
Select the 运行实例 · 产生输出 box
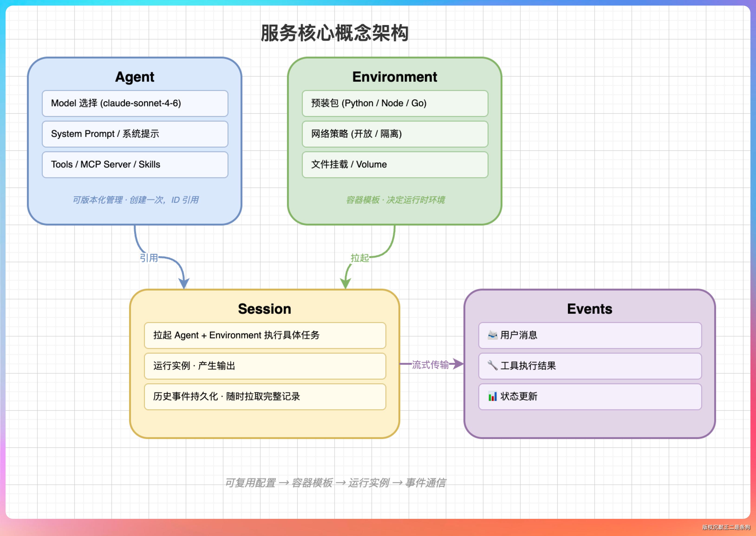tap(265, 366)
